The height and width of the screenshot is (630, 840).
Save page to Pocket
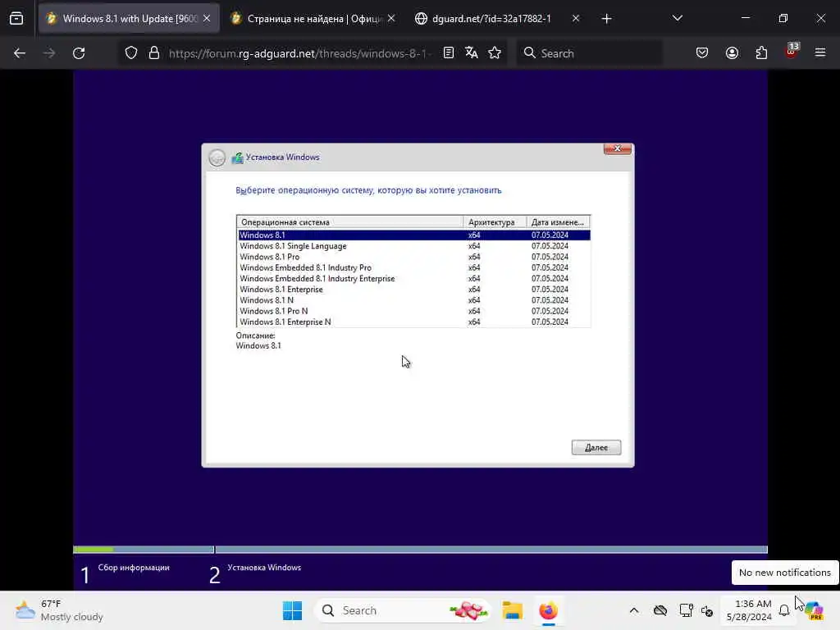(702, 53)
